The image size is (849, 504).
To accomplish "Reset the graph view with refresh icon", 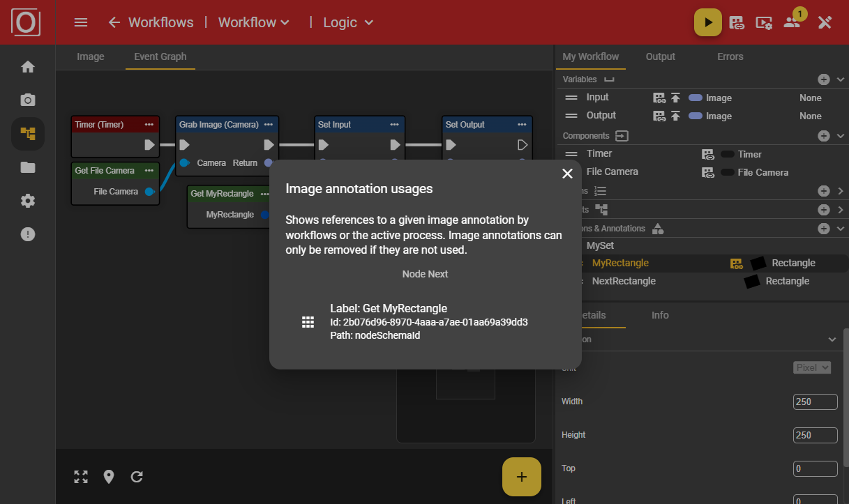I will pyautogui.click(x=137, y=477).
